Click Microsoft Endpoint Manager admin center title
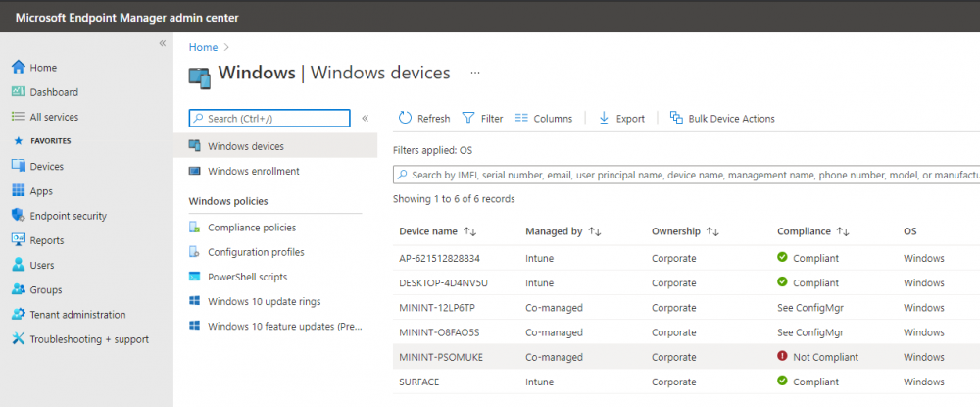The width and height of the screenshot is (980, 407). point(126,18)
